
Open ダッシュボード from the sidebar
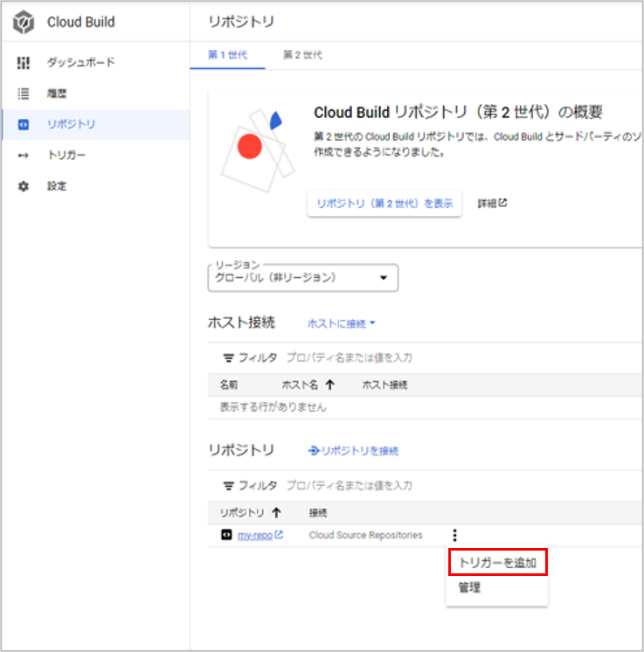(80, 63)
